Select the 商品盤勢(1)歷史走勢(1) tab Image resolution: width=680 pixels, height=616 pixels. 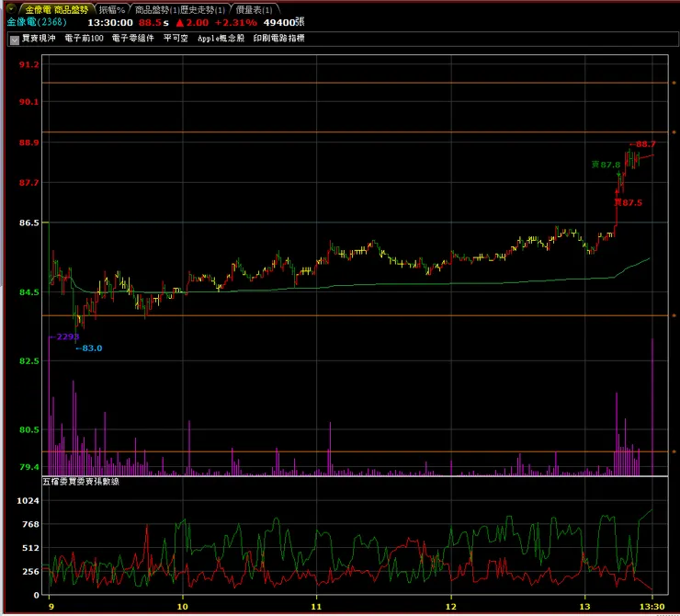pos(179,9)
